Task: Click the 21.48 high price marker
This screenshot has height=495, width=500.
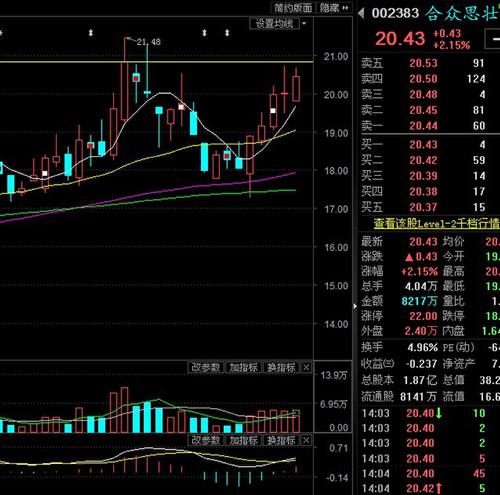Action: pos(148,42)
